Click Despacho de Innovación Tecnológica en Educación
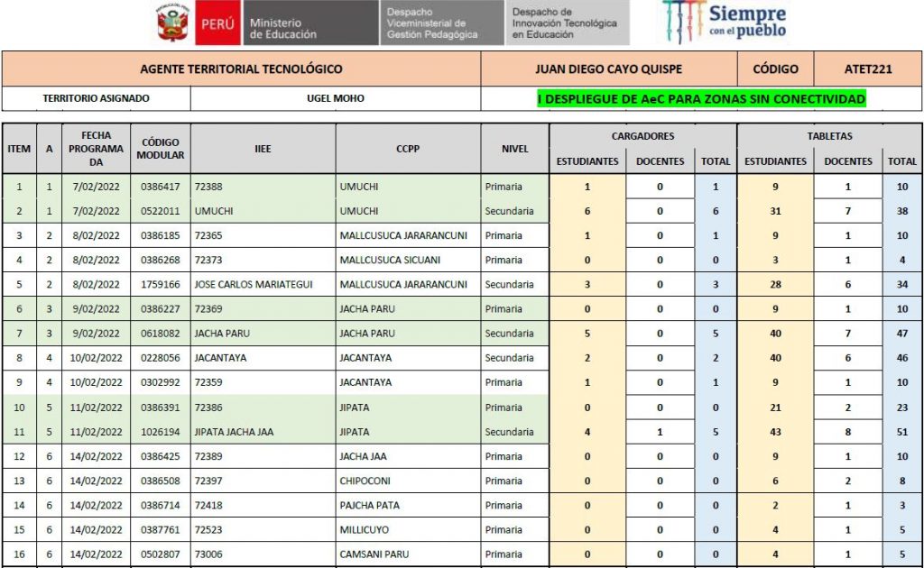This screenshot has width=924, height=568. pyautogui.click(x=565, y=23)
